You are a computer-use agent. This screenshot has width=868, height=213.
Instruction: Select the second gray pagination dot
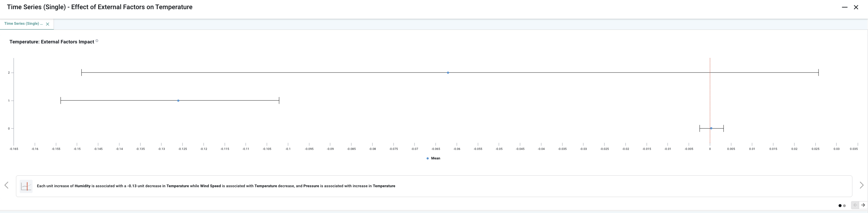pos(844,206)
